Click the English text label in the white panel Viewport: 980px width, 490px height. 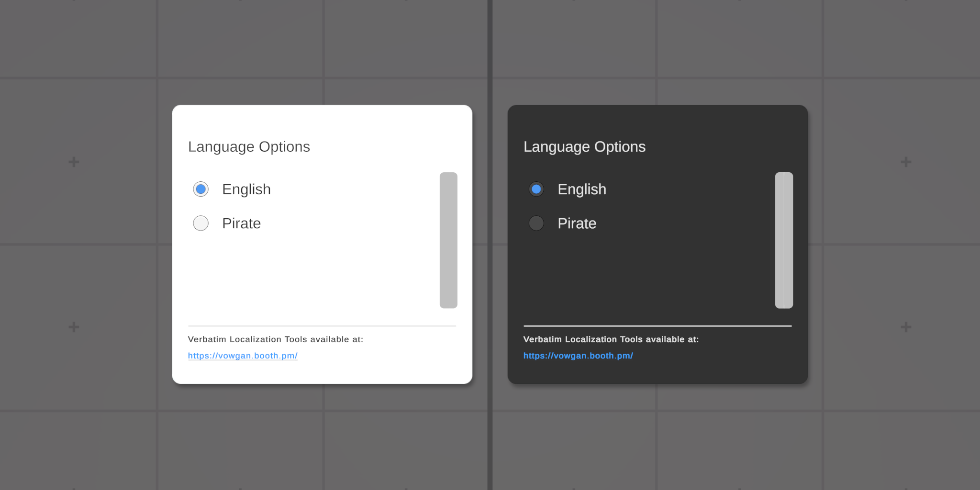point(246,189)
